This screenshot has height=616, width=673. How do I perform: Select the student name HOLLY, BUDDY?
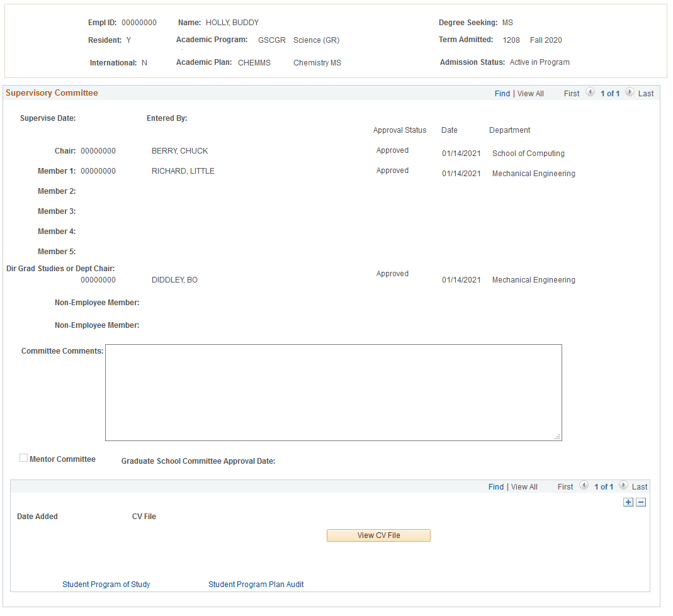click(232, 22)
